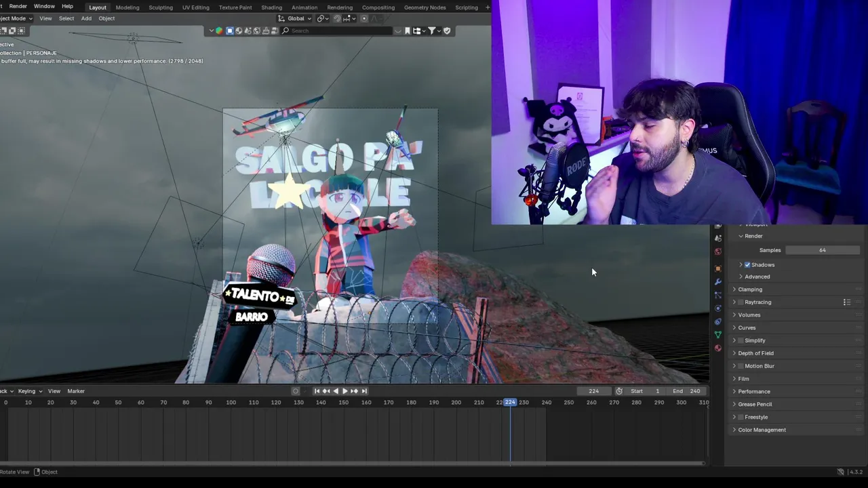
Task: Add a new workspace with the plus icon
Action: 487,7
